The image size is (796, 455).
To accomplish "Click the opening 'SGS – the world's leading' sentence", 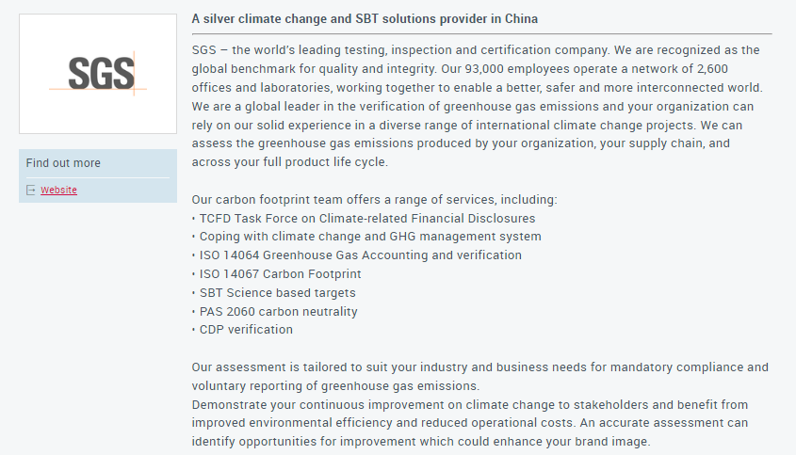I will coord(400,50).
